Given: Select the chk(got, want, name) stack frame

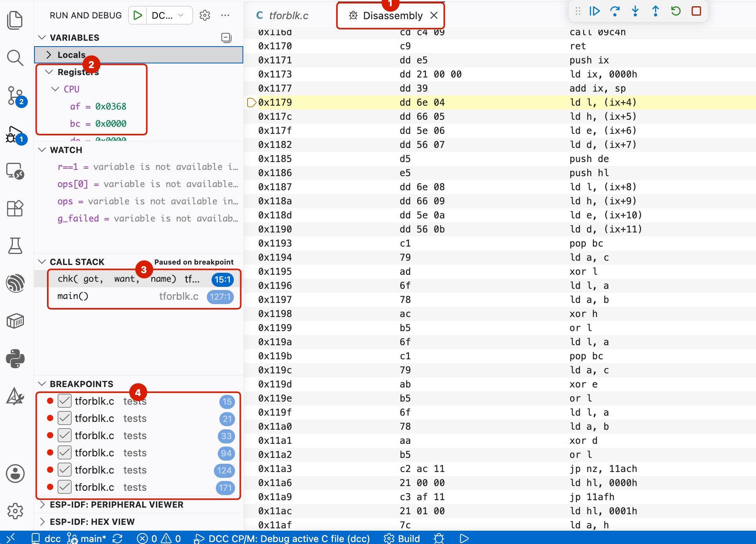Looking at the screenshot, I should click(139, 279).
